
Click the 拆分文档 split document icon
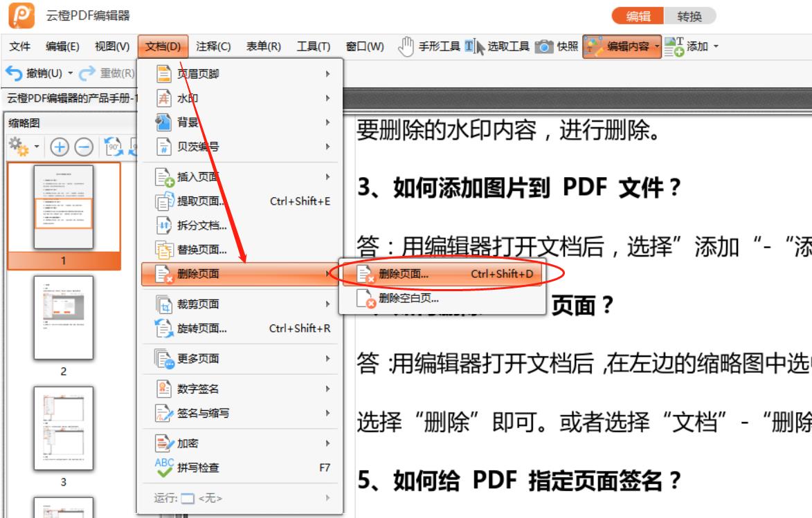coord(163,225)
